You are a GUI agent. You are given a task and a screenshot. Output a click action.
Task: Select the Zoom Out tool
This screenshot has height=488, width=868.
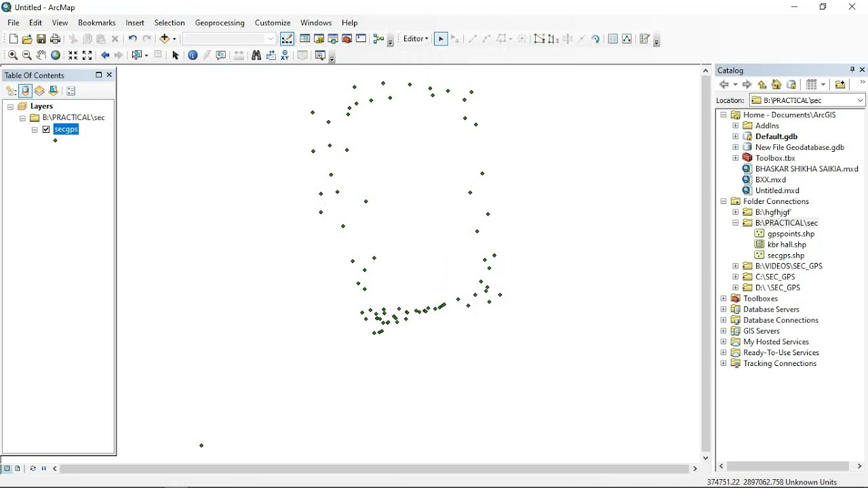27,56
